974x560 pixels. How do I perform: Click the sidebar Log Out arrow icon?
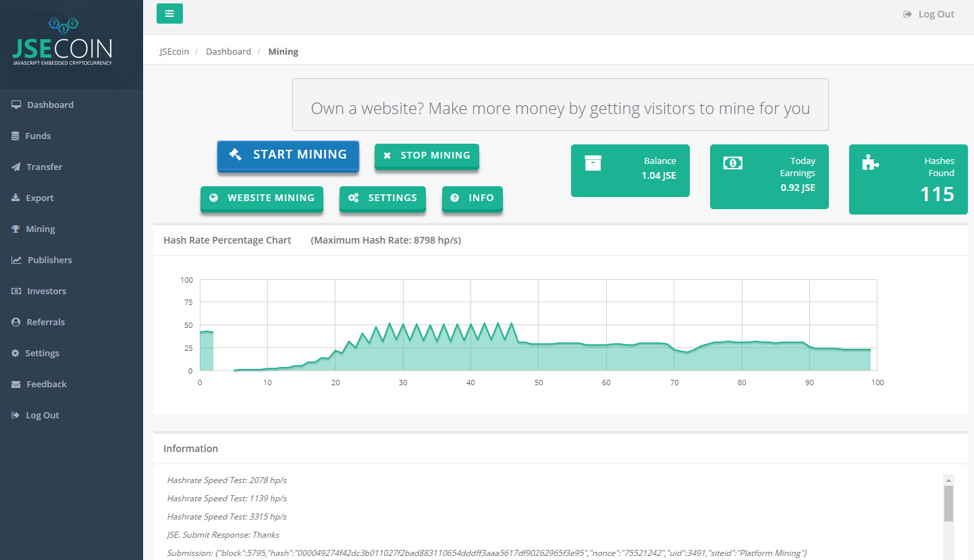[x=16, y=415]
